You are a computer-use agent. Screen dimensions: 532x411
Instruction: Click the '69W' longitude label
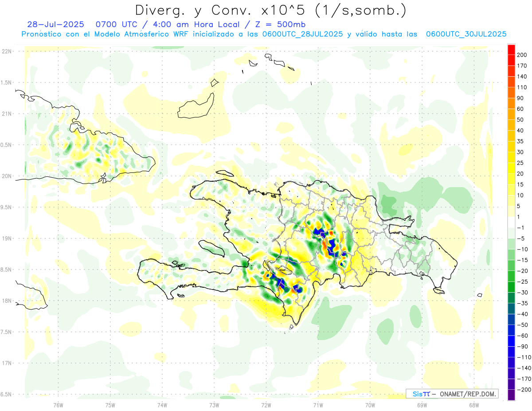(422, 405)
